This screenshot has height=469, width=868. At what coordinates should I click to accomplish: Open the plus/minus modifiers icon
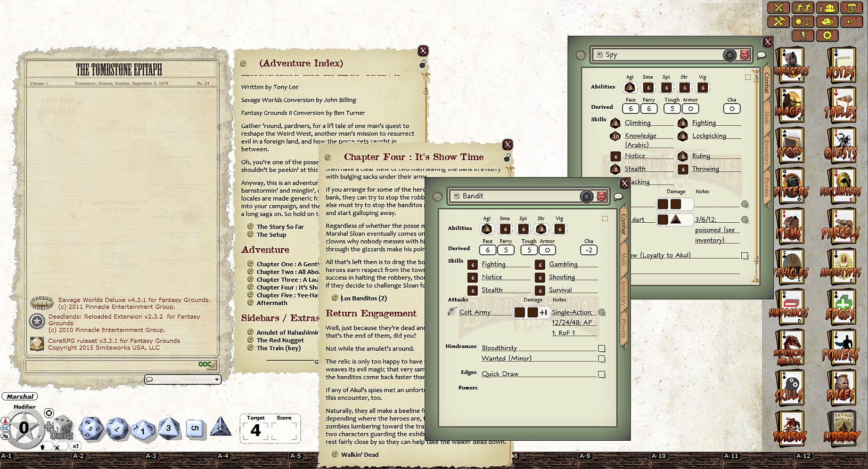click(x=852, y=22)
